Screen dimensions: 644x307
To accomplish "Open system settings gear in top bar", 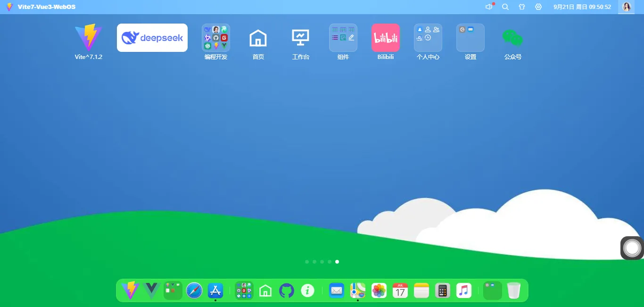I will (x=538, y=7).
